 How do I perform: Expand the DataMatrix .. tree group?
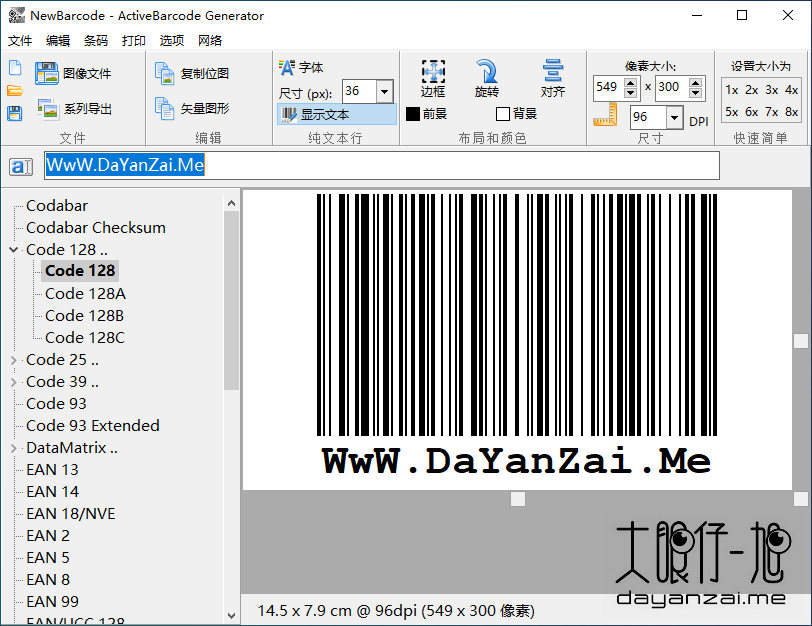click(13, 448)
